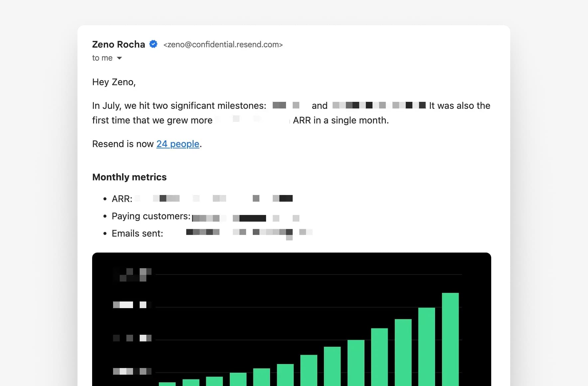The width and height of the screenshot is (588, 386).
Task: Click the "Hey Zeno," greeting line
Action: pyautogui.click(x=114, y=82)
